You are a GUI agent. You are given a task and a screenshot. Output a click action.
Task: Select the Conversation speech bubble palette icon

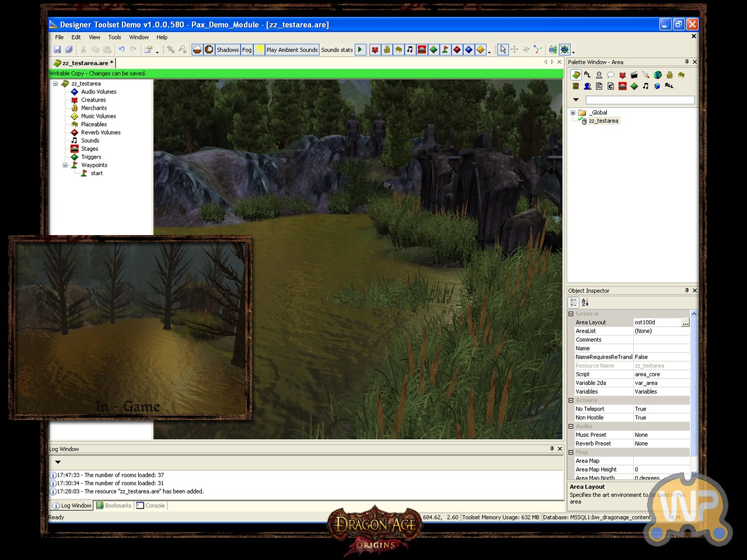click(x=610, y=75)
